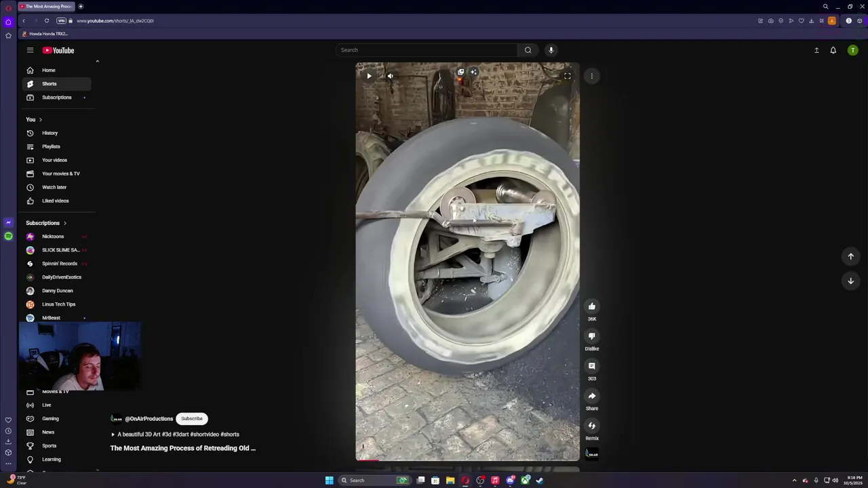Expand the You section chevron
The width and height of the screenshot is (868, 488).
pyautogui.click(x=40, y=119)
